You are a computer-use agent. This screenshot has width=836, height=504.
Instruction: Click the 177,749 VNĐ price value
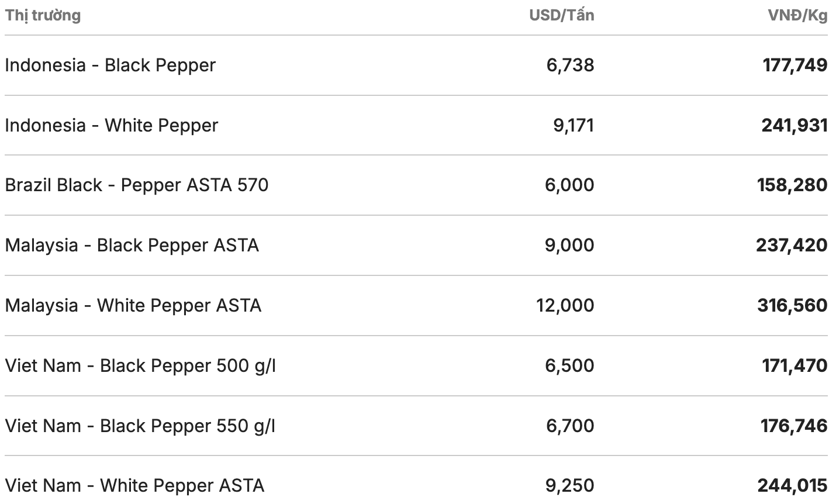(x=794, y=65)
